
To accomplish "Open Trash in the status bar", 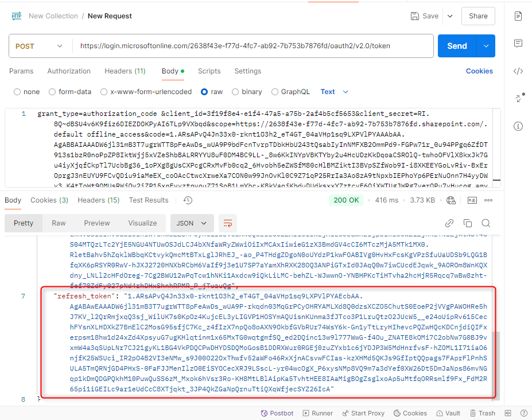I will coord(483,413).
